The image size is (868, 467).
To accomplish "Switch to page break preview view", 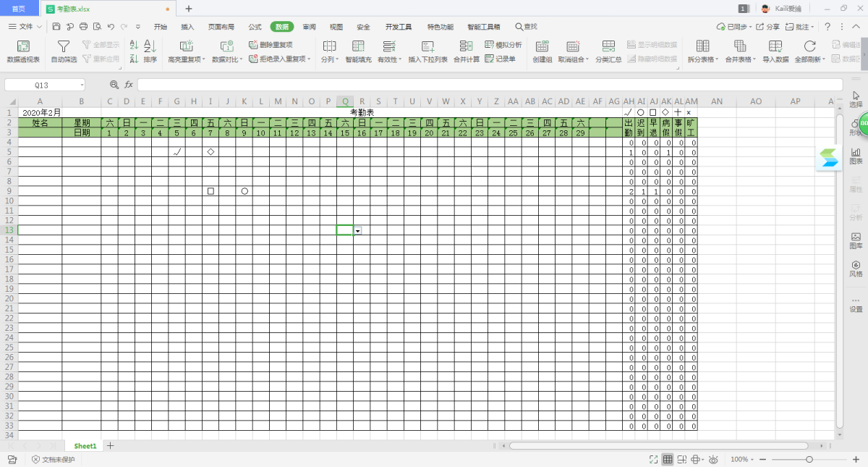I will point(682,460).
